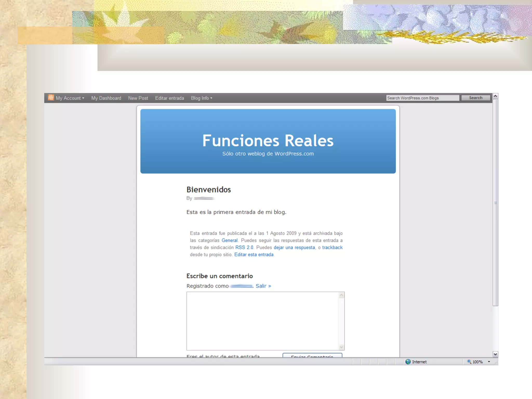Click inside the comment text area

pos(262,321)
